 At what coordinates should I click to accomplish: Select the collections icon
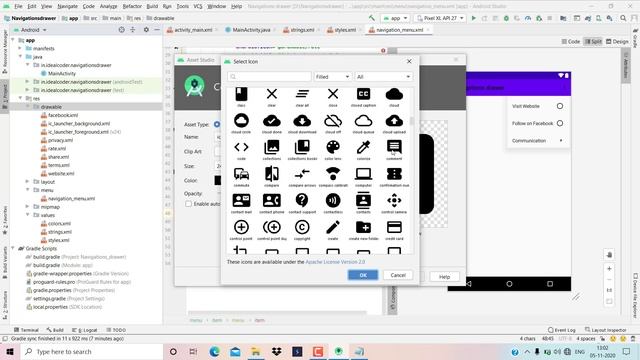[x=271, y=147]
